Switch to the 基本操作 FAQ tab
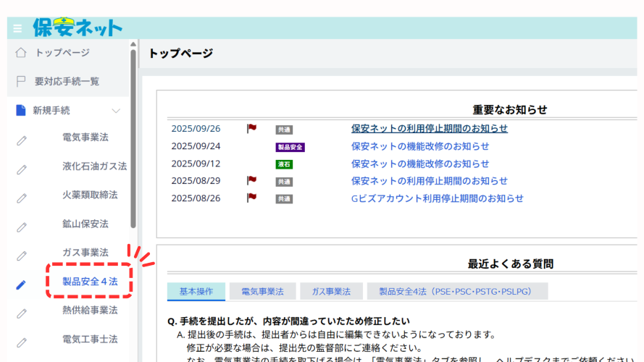The image size is (644, 362). 196,291
